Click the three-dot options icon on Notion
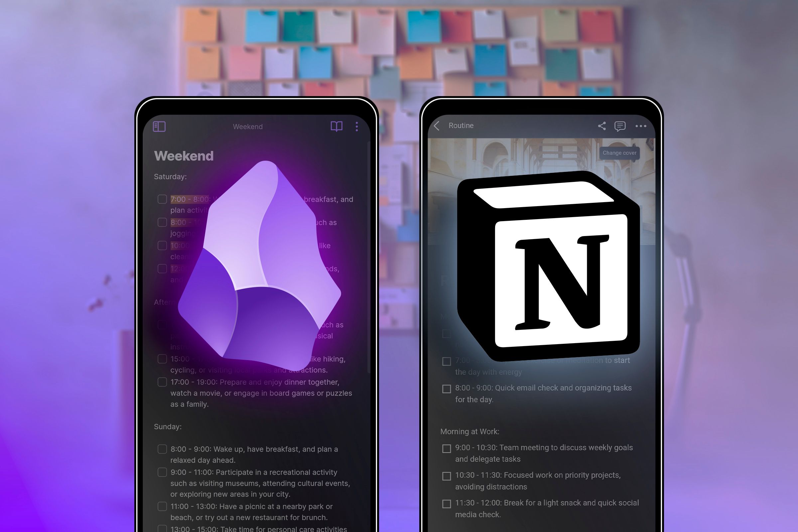Image resolution: width=798 pixels, height=532 pixels. [x=641, y=125]
